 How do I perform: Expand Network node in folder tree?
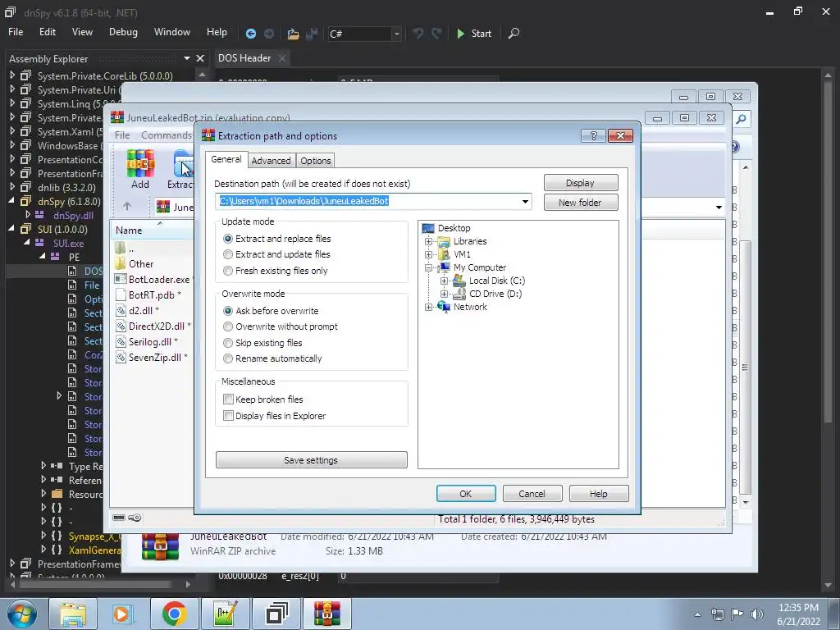tap(428, 307)
